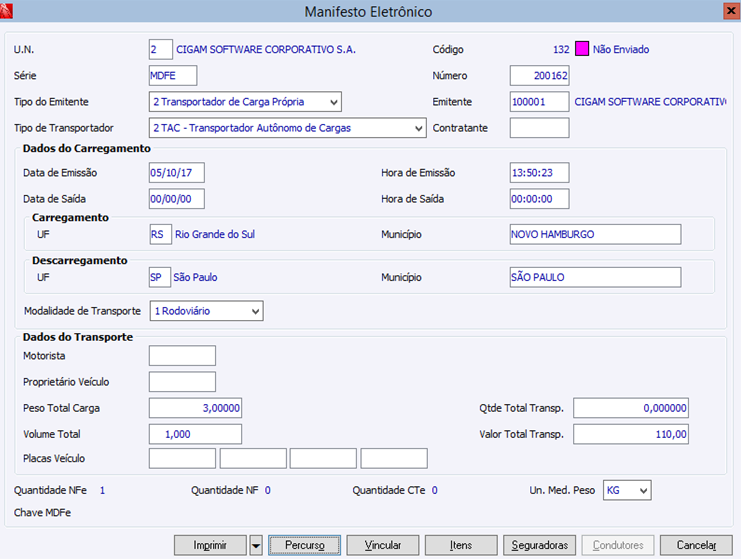Click the Motorista input field
The image size is (741, 559).
pos(182,356)
